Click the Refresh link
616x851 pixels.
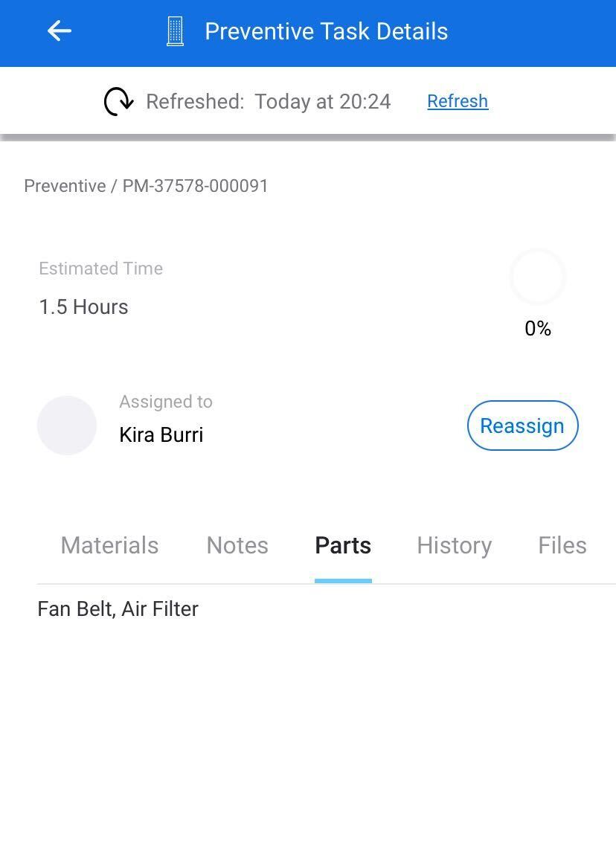click(458, 101)
